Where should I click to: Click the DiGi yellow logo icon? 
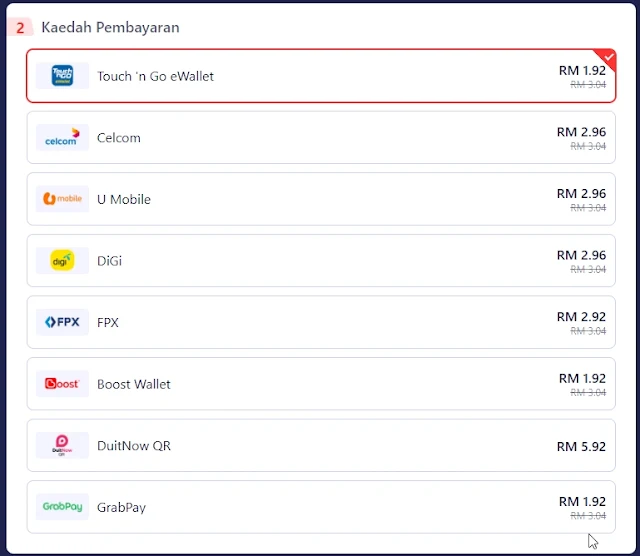[62, 261]
